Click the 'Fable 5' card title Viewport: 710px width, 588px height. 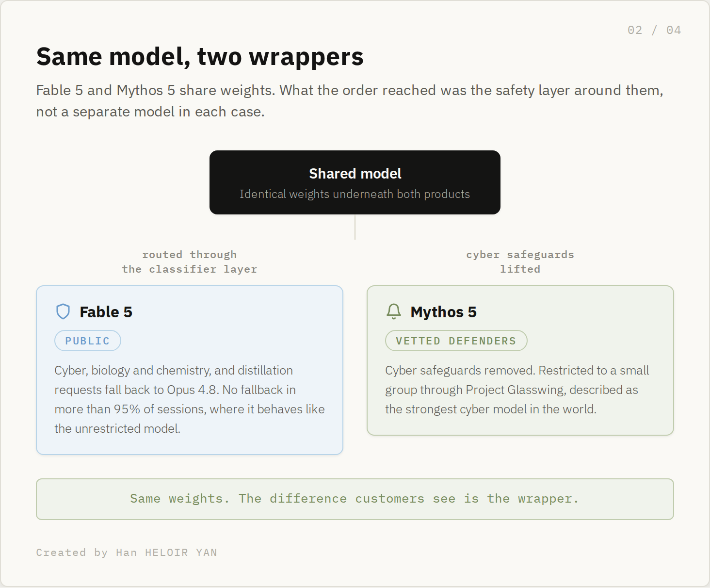coord(106,312)
